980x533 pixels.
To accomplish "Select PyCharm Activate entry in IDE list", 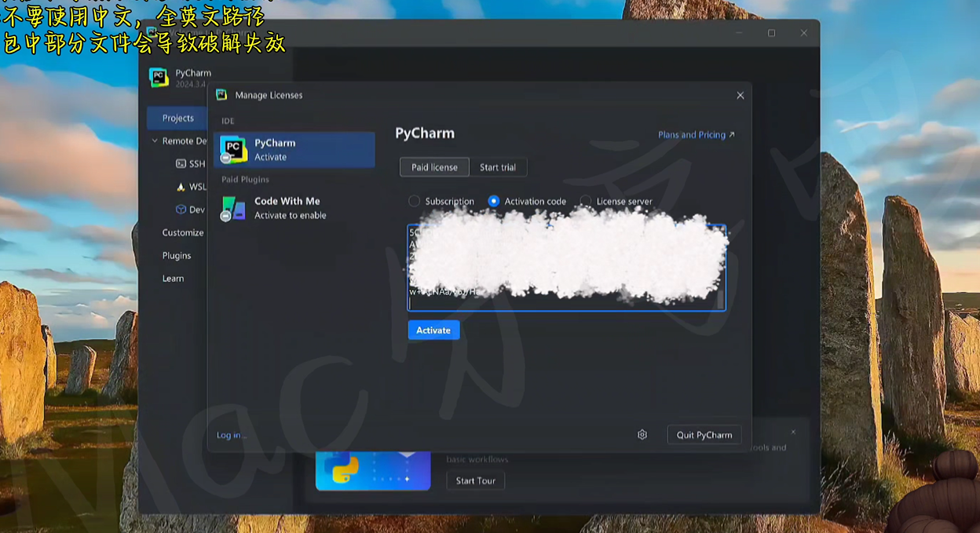I will (x=294, y=149).
